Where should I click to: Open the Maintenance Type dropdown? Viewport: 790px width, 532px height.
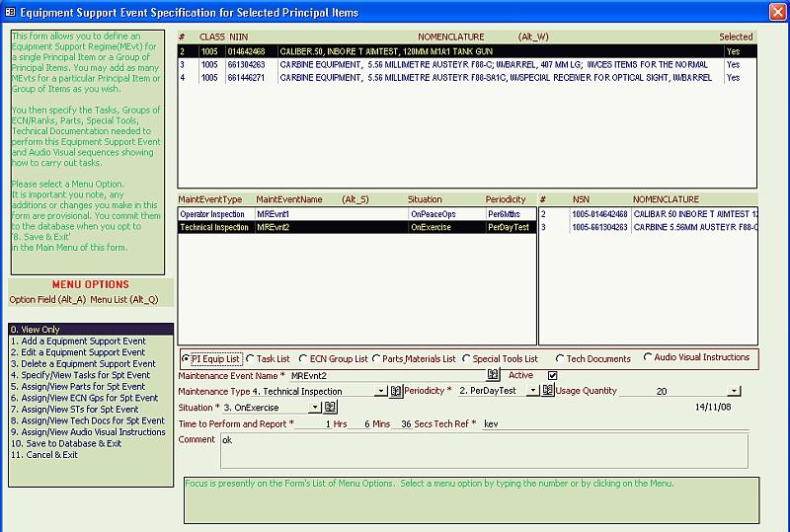(381, 391)
